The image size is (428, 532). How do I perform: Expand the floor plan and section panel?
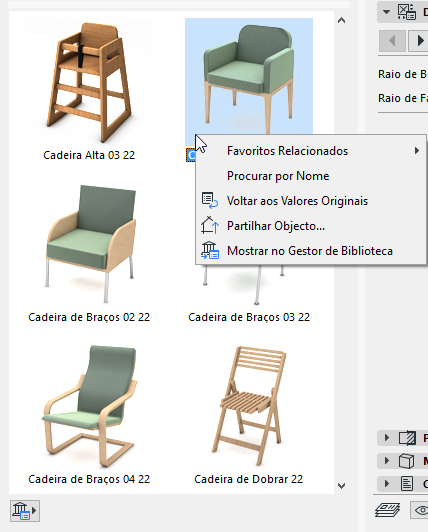(386, 438)
